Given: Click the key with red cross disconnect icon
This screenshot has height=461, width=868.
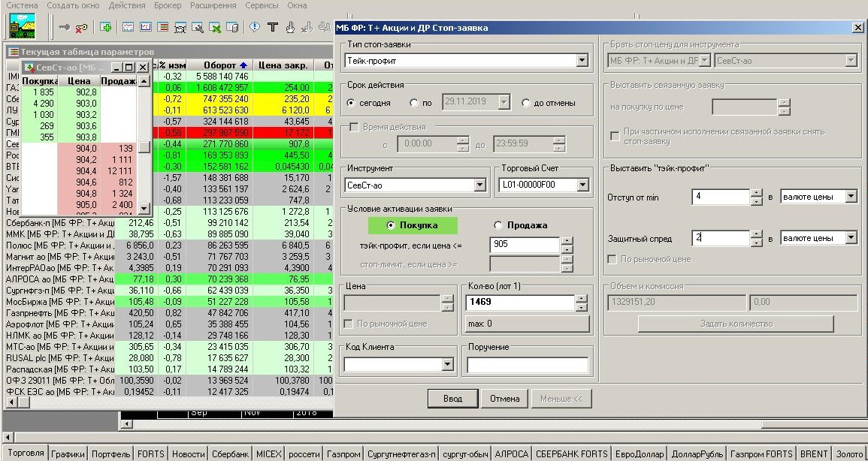Looking at the screenshot, I should 81,27.
